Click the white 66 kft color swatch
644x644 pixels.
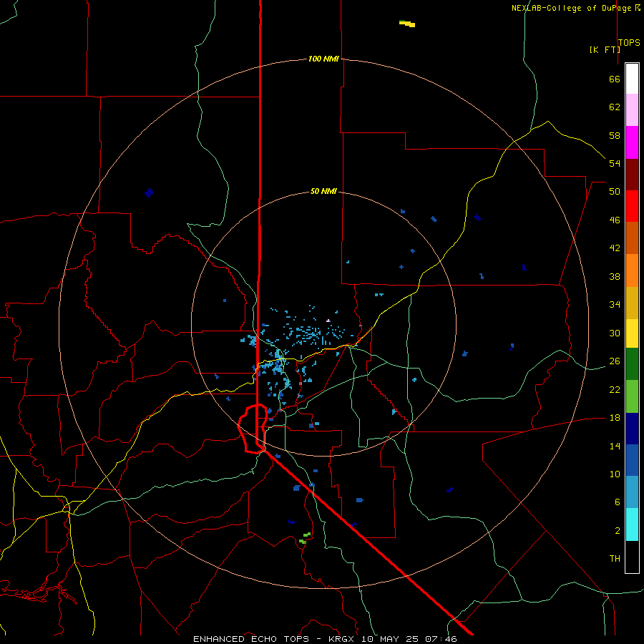coord(632,79)
